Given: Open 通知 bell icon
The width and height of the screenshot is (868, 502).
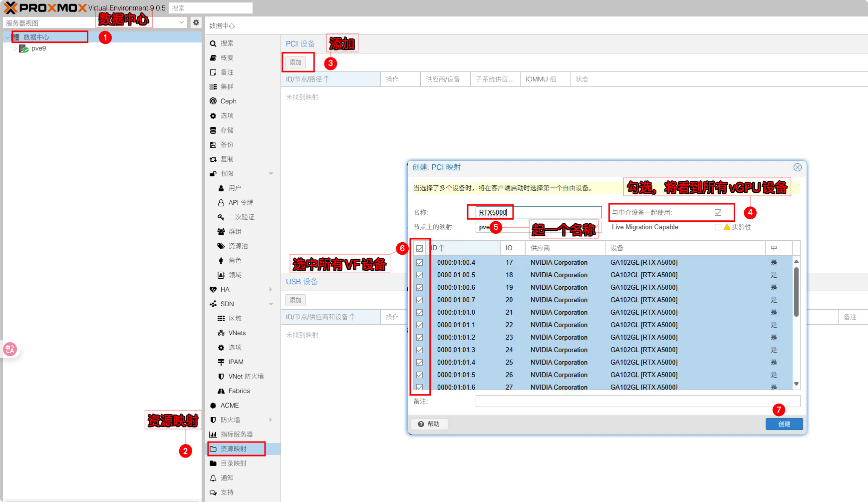Looking at the screenshot, I should 213,478.
